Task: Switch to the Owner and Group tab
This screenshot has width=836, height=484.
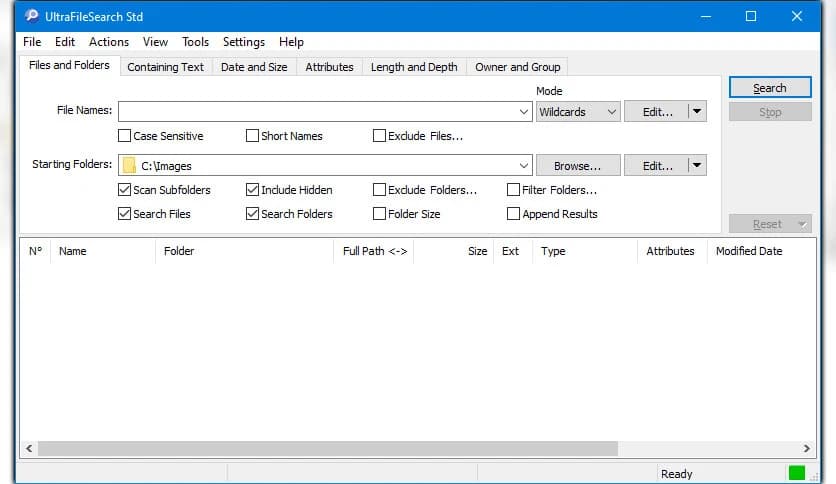Action: 518,67
